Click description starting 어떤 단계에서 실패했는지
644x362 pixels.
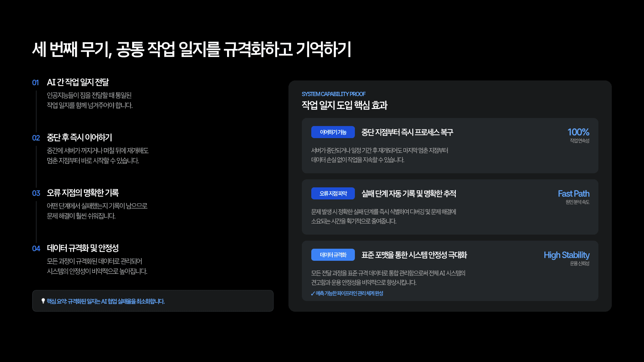pyautogui.click(x=97, y=211)
